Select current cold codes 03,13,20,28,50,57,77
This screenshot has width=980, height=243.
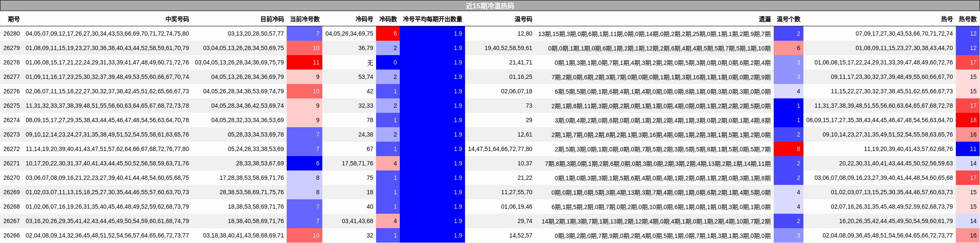point(256,34)
